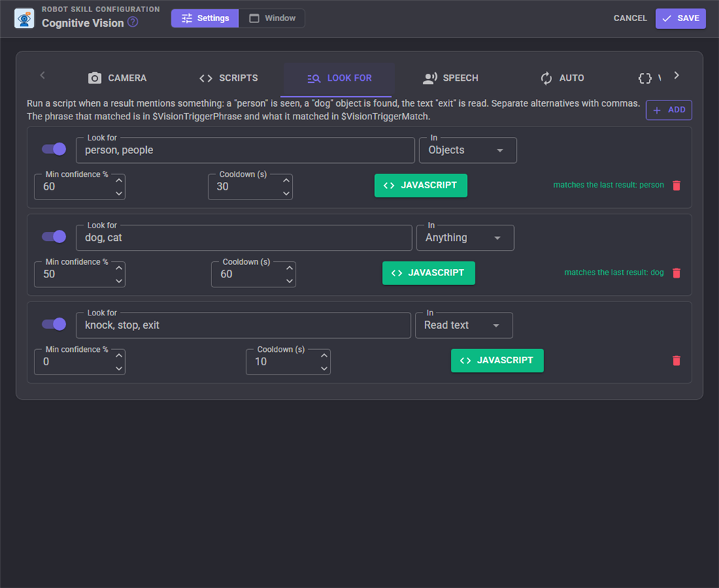Delete the 'dog, cat' rule with trash icon
Image resolution: width=719 pixels, height=588 pixels.
tap(676, 273)
